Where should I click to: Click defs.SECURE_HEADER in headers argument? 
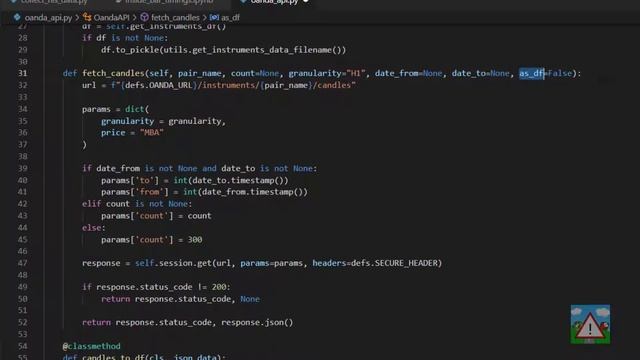coord(394,263)
